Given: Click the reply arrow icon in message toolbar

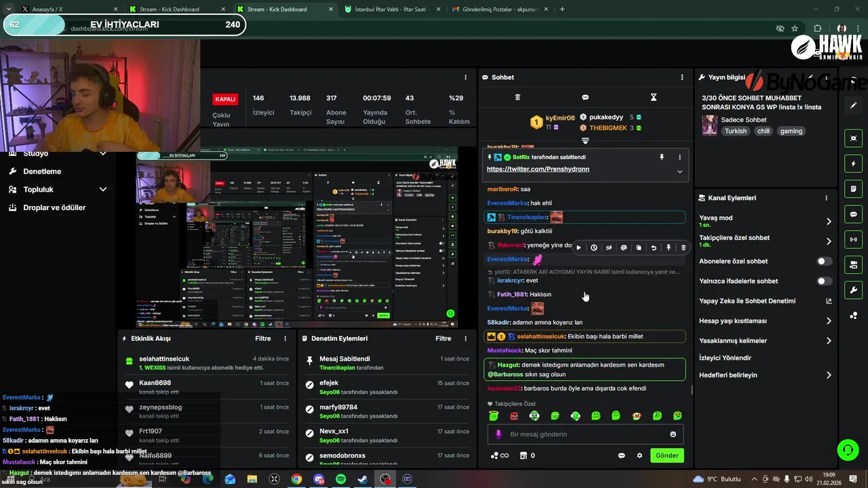Looking at the screenshot, I should [x=654, y=248].
